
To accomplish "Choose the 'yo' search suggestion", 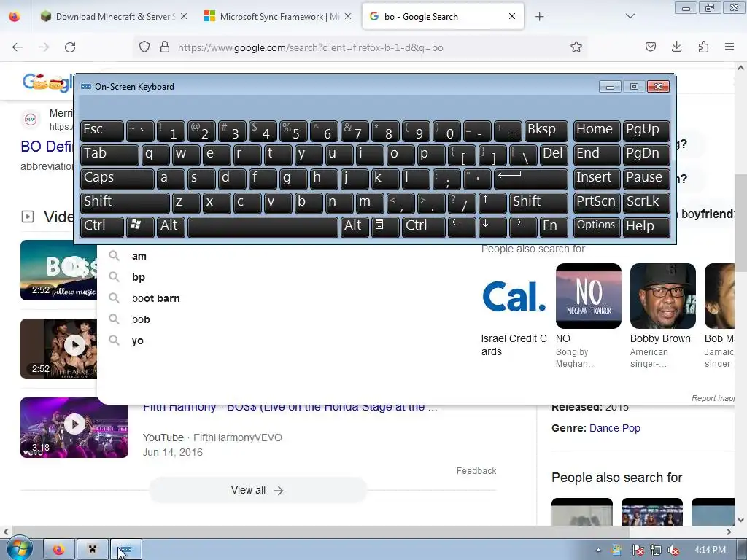I will [137, 341].
